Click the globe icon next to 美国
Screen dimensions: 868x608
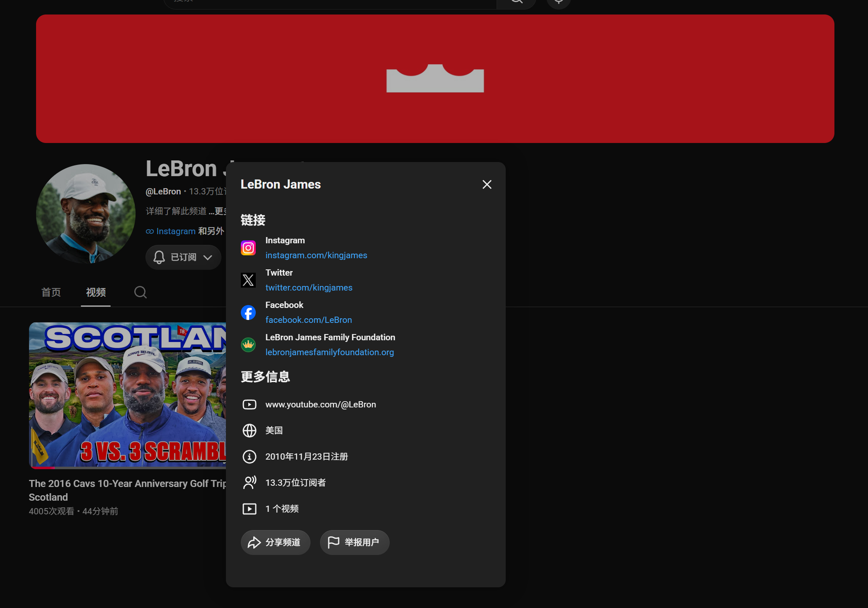coord(249,431)
